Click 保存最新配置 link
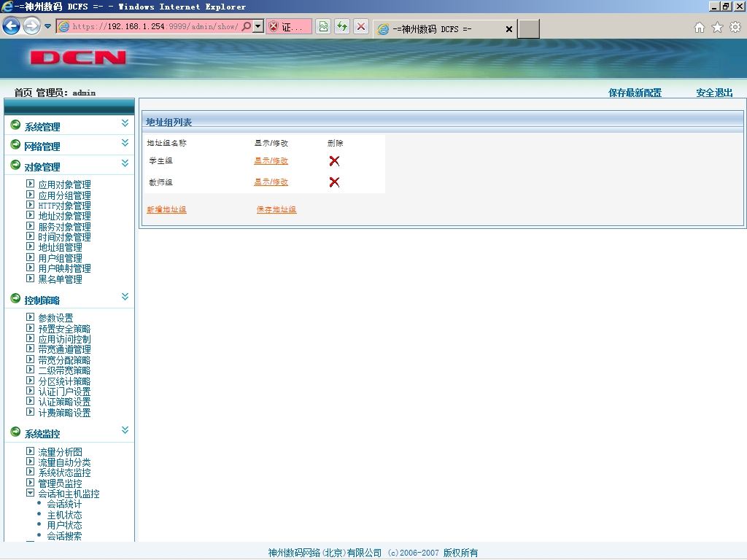The width and height of the screenshot is (747, 560). [x=635, y=93]
